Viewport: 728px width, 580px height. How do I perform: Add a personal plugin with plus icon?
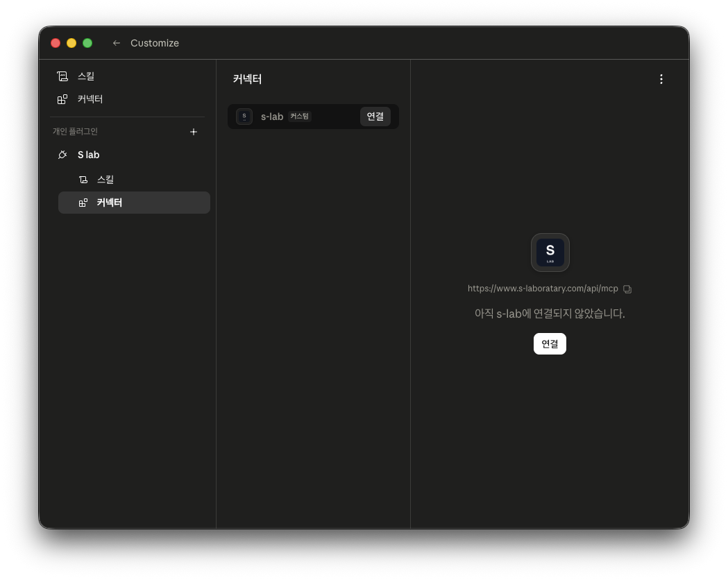point(194,132)
